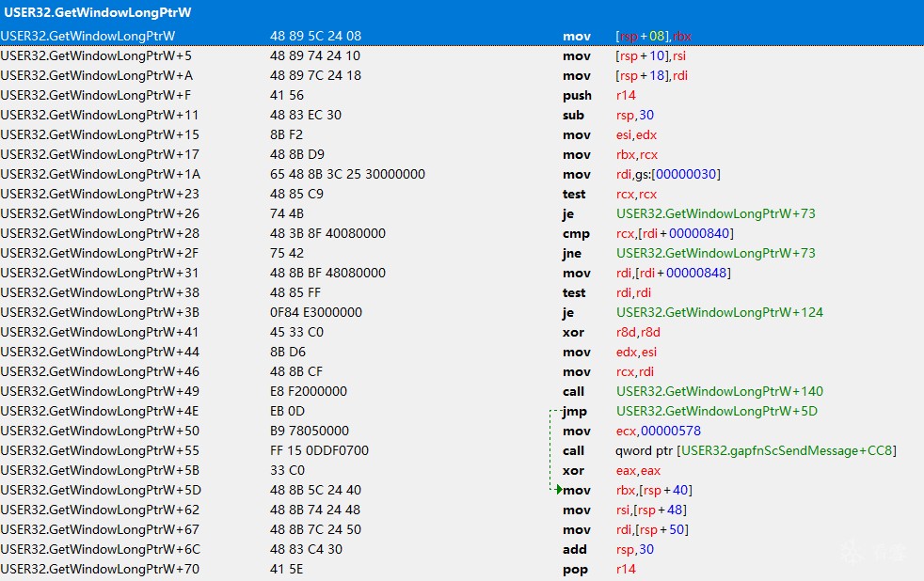Click operand rbx,[rsp+40]
924x581 pixels.
click(x=654, y=490)
